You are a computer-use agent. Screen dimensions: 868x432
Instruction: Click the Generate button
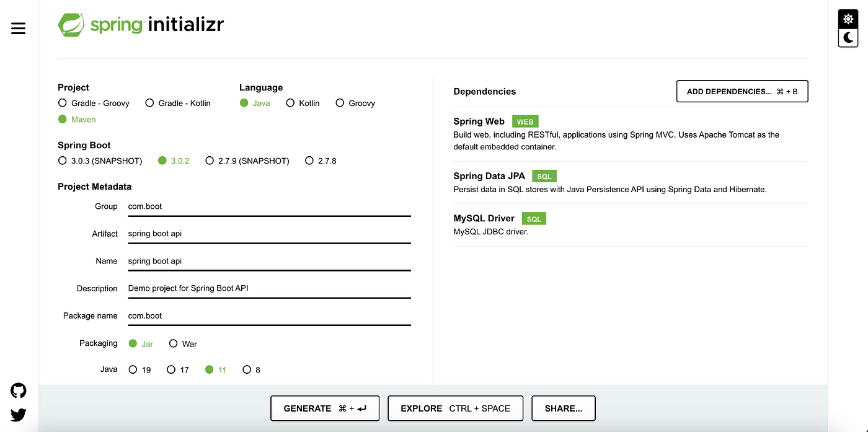pyautogui.click(x=325, y=408)
